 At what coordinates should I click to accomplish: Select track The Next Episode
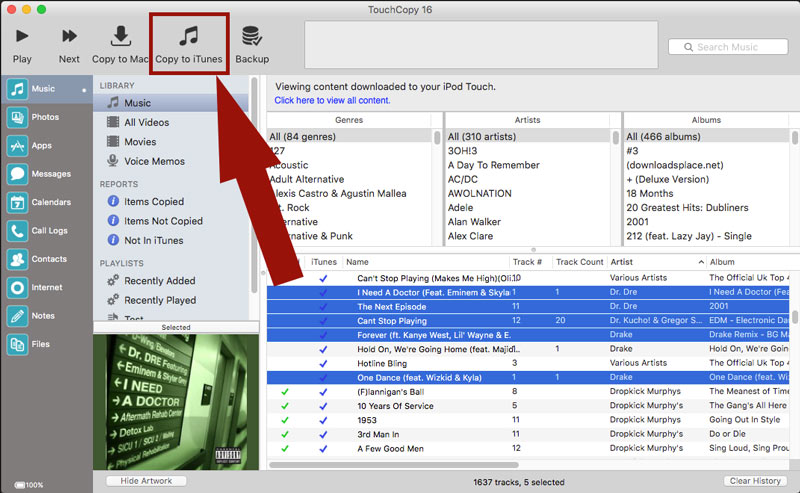(x=528, y=307)
